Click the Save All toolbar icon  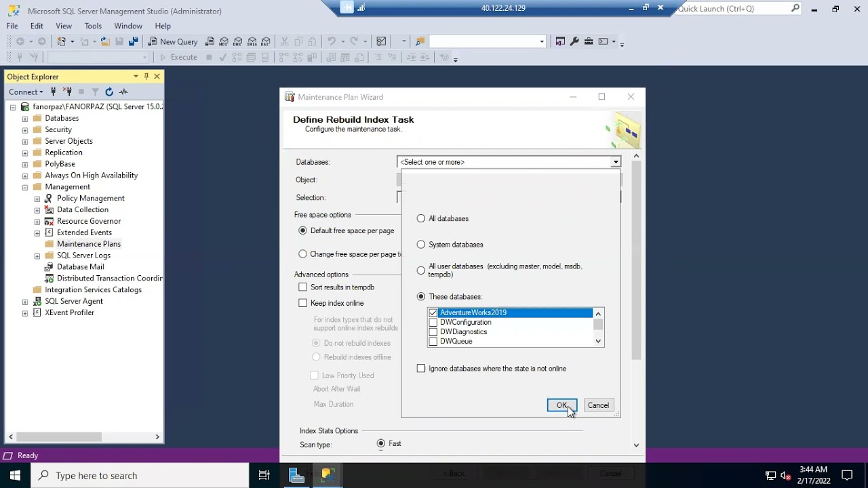coord(134,41)
